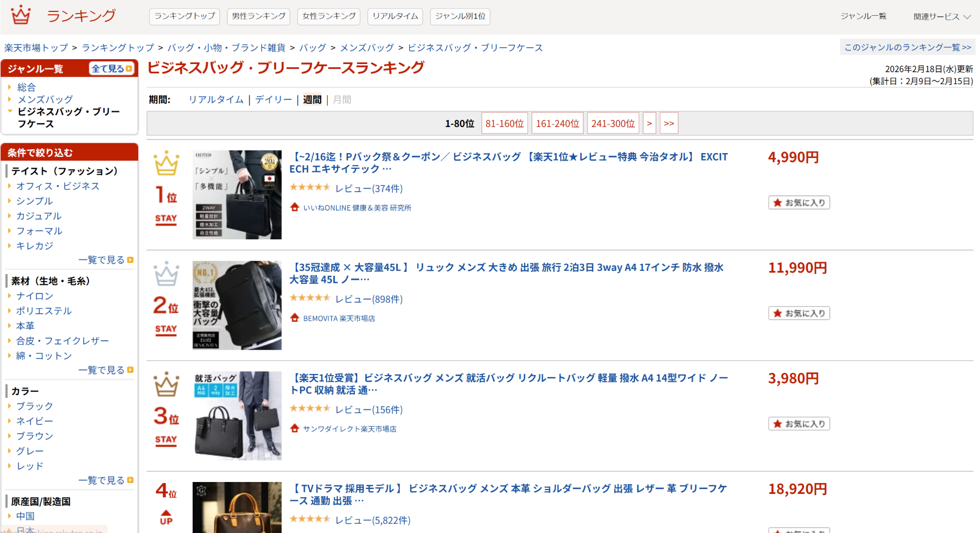This screenshot has width=980, height=533.
Task: Open レビュー(898件) for rank 2 backpack
Action: [x=369, y=299]
